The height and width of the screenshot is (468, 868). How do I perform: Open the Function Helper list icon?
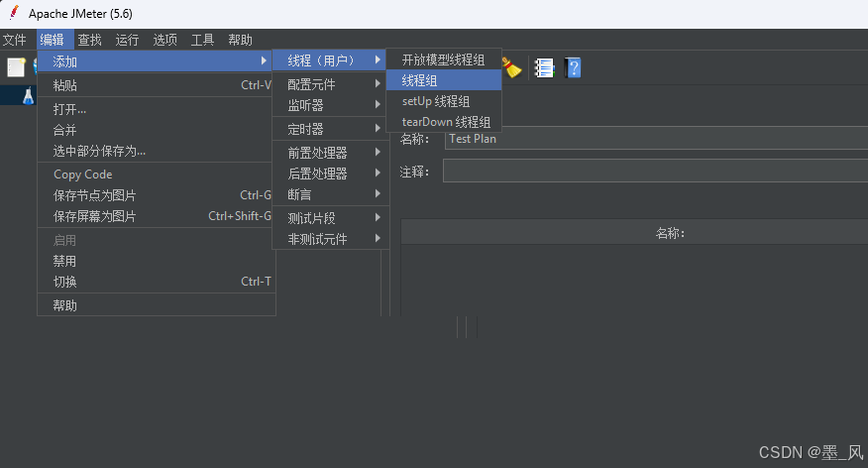coord(544,68)
